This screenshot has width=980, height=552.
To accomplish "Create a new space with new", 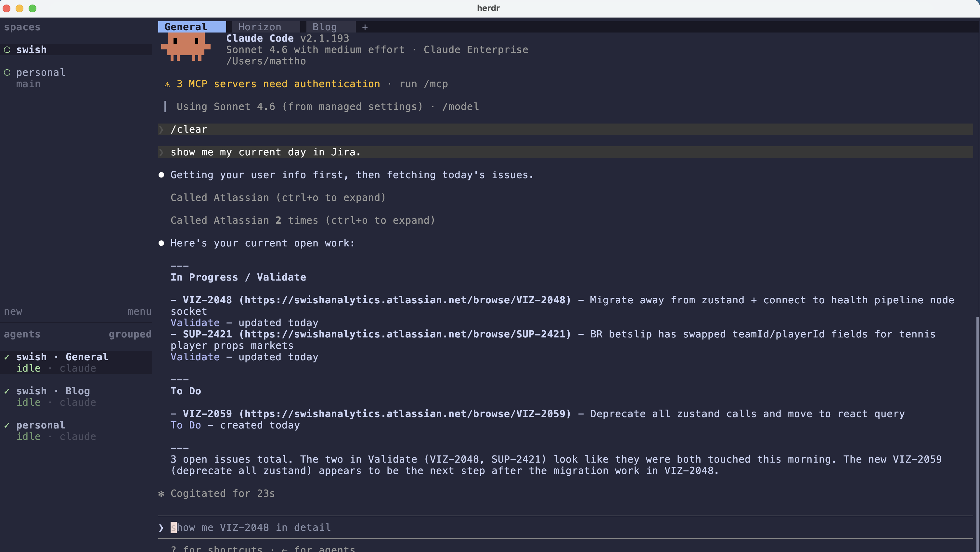I will tap(13, 311).
